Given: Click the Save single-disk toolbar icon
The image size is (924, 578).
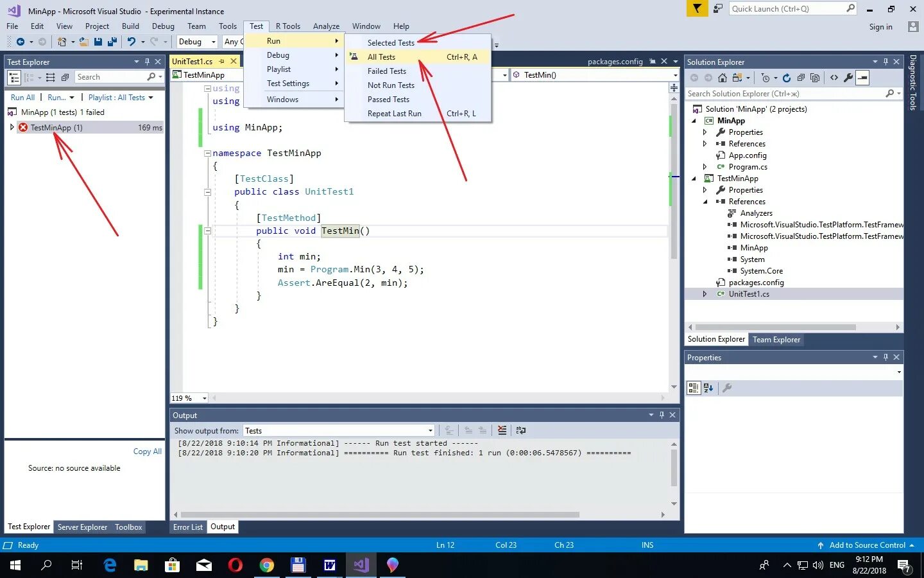Looking at the screenshot, I should [x=98, y=42].
